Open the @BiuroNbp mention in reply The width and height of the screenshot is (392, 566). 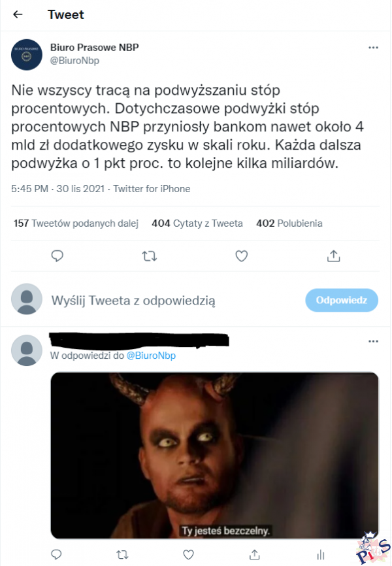coord(151,356)
